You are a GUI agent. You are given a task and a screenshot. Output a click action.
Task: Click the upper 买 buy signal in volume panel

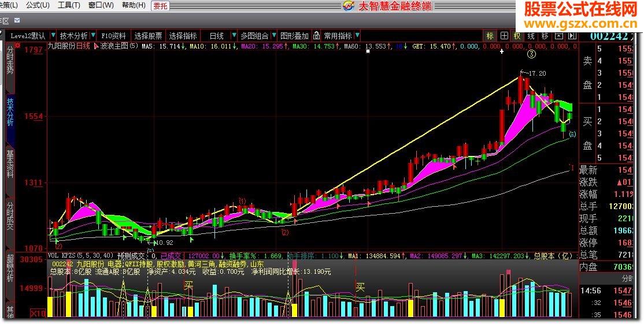coord(188,285)
